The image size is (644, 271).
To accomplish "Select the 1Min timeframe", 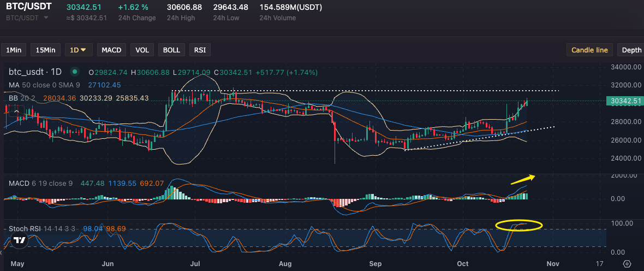I will pyautogui.click(x=14, y=50).
